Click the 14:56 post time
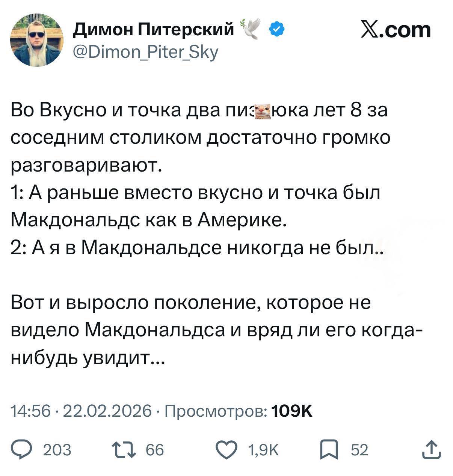This screenshot has width=453, height=476. (x=31, y=411)
